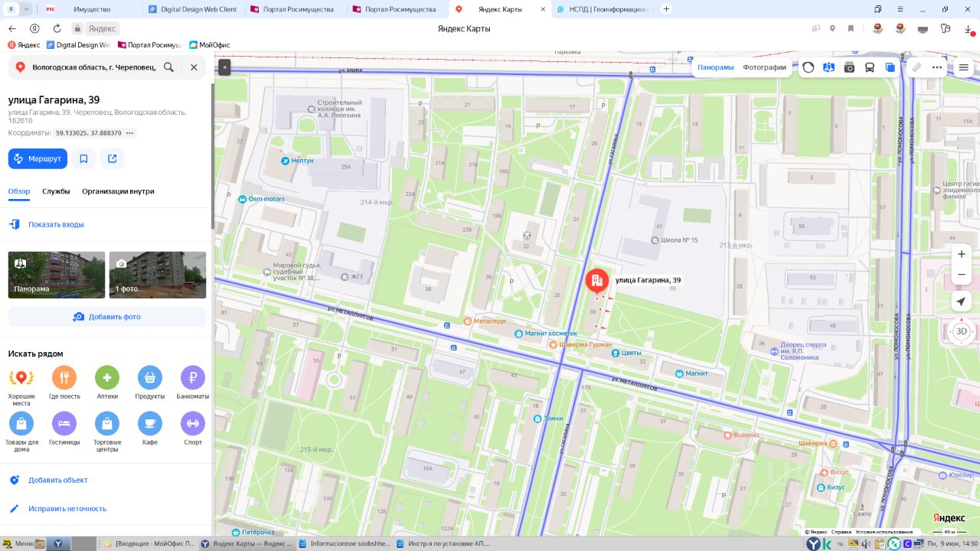980x551 pixels.
Task: Open a new browser tab
Action: pos(666,9)
